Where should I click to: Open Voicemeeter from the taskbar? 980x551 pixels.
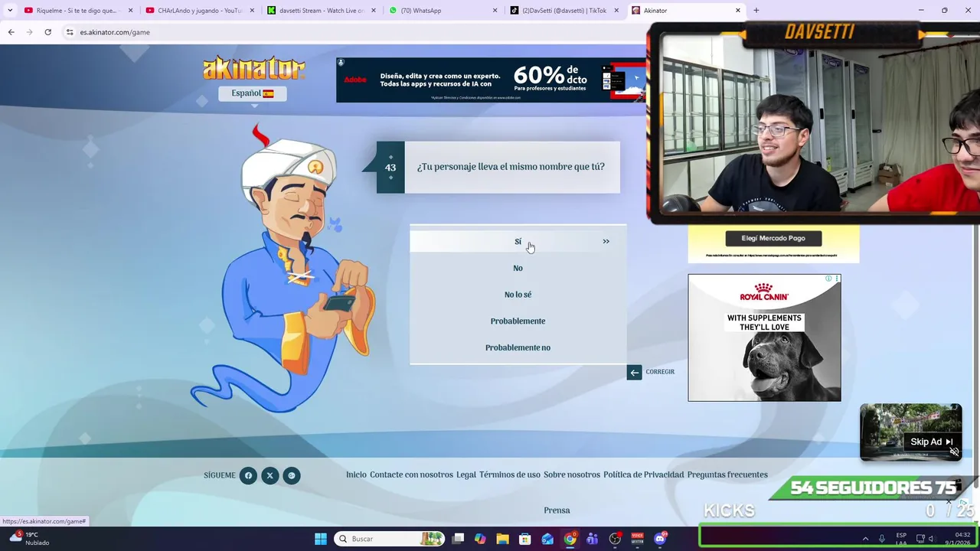pyautogui.click(x=638, y=539)
